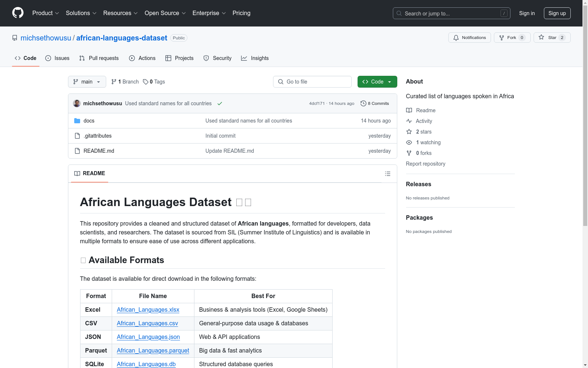This screenshot has height=368, width=588.
Task: Go to the Pricing page
Action: tap(241, 13)
